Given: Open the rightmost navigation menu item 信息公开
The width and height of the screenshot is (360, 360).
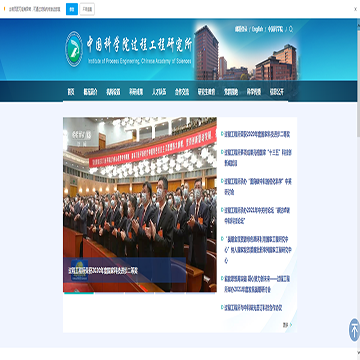Looking at the screenshot, I should point(277,92).
